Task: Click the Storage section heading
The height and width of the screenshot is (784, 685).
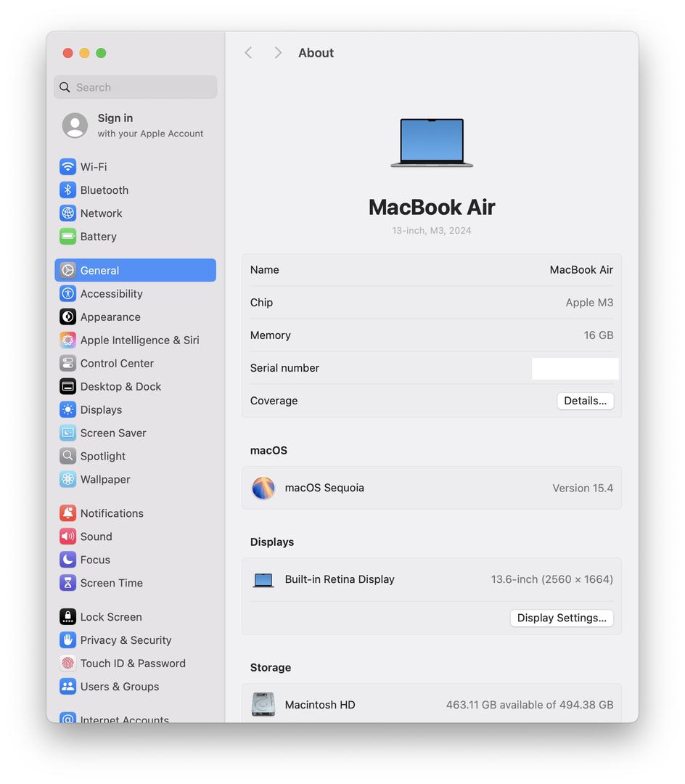Action: click(271, 668)
